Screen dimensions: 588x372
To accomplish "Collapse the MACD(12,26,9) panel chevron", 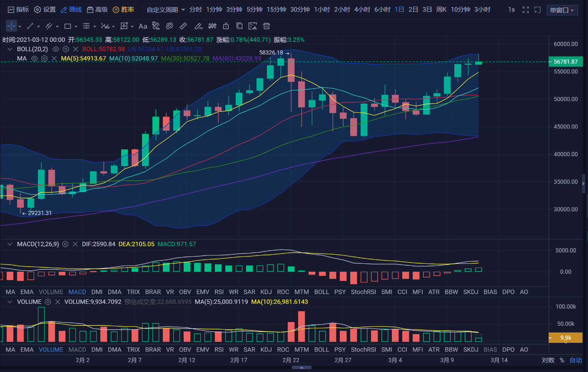I will click(10, 244).
